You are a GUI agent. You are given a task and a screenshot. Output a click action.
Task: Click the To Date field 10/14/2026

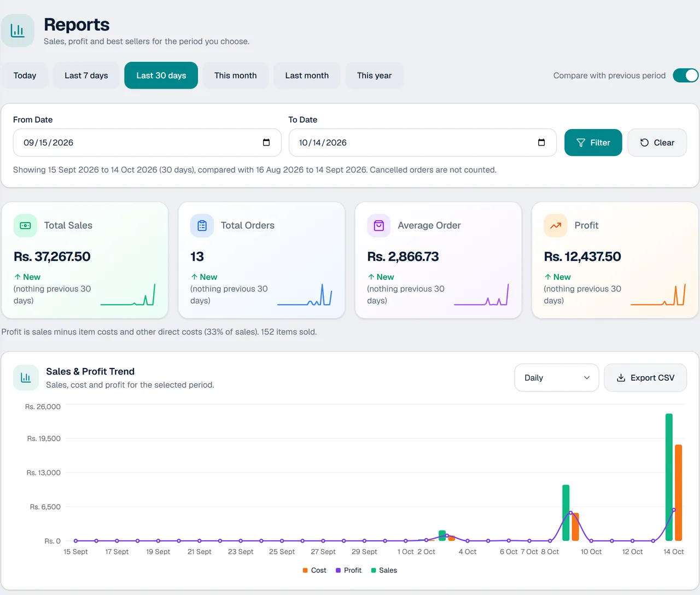tap(423, 143)
